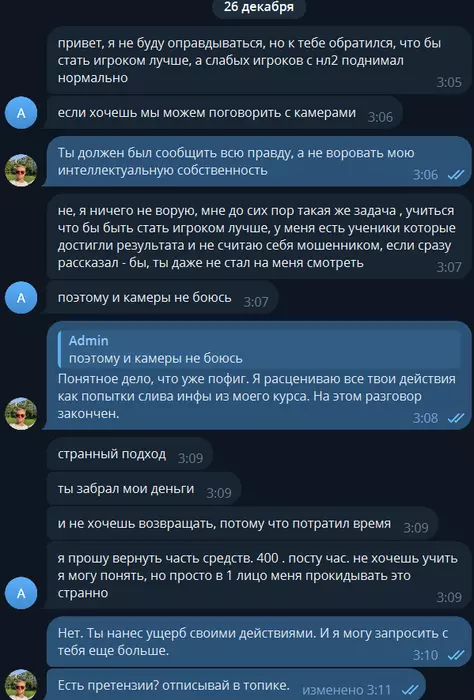Open the photo avatar next to "Ты должен был сообщить"

click(21, 170)
